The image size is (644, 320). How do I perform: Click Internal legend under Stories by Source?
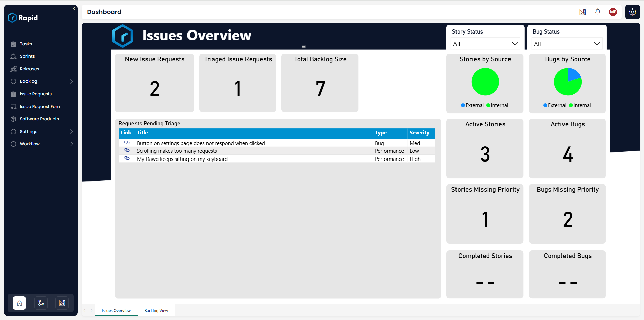tap(497, 105)
